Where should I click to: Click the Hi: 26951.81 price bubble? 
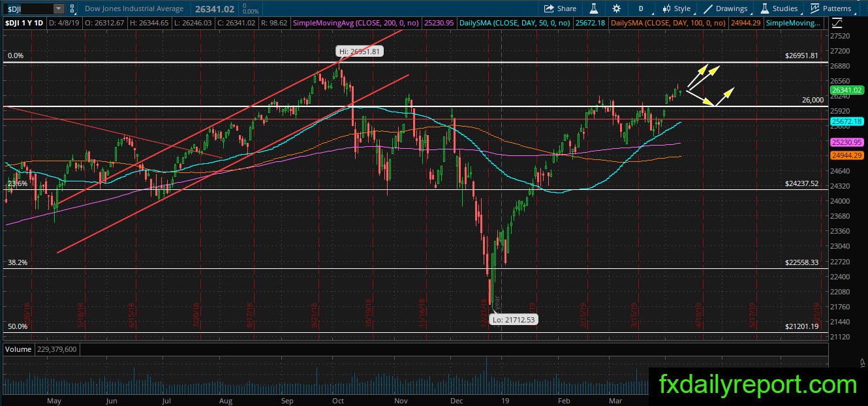pyautogui.click(x=358, y=52)
